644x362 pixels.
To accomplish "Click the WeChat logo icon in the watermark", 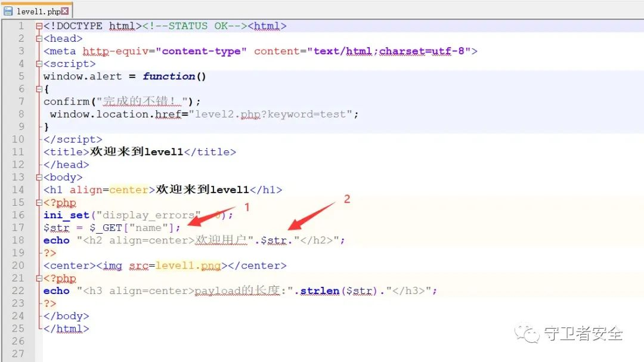I will pyautogui.click(x=528, y=333).
